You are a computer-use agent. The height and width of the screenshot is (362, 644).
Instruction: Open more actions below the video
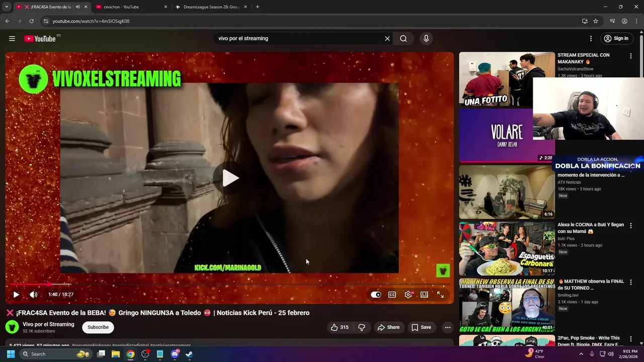[447, 327]
